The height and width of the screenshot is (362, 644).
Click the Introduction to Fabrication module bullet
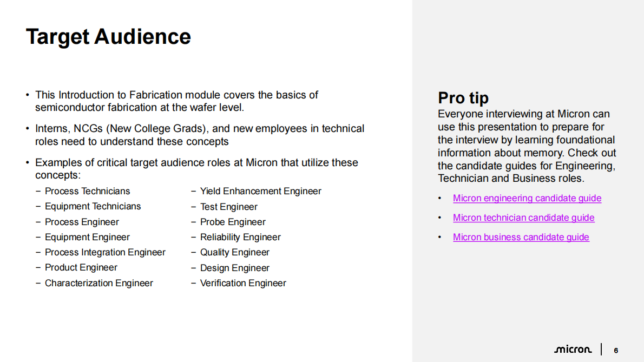click(176, 101)
